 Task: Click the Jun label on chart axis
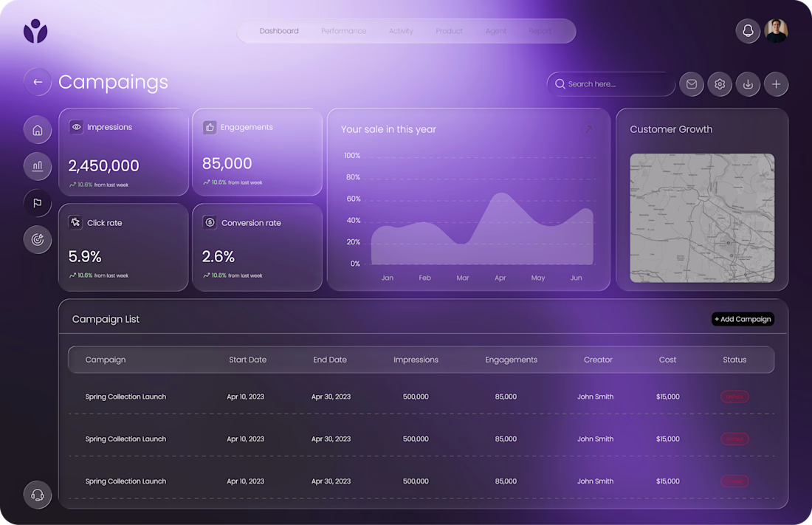pos(576,278)
